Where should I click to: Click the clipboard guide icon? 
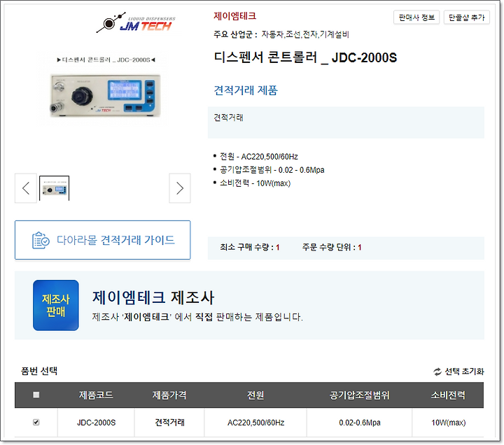point(41,240)
